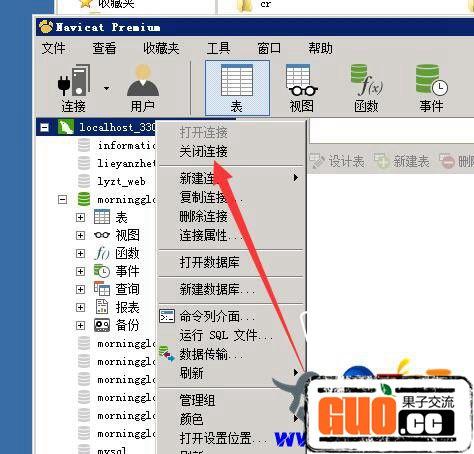Click the 新建表 (New Table) button
This screenshot has width=474, height=454.
click(402, 162)
